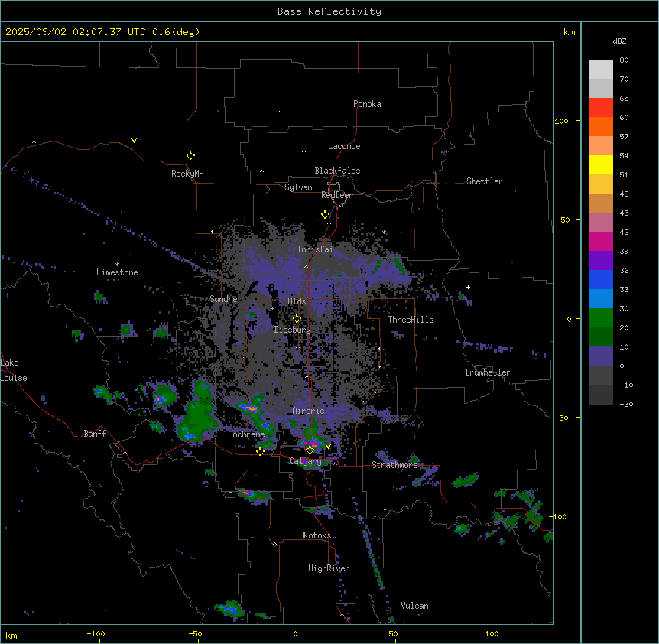Click the Lake Louise label at left edge
The height and width of the screenshot is (644, 659).
tap(14, 370)
